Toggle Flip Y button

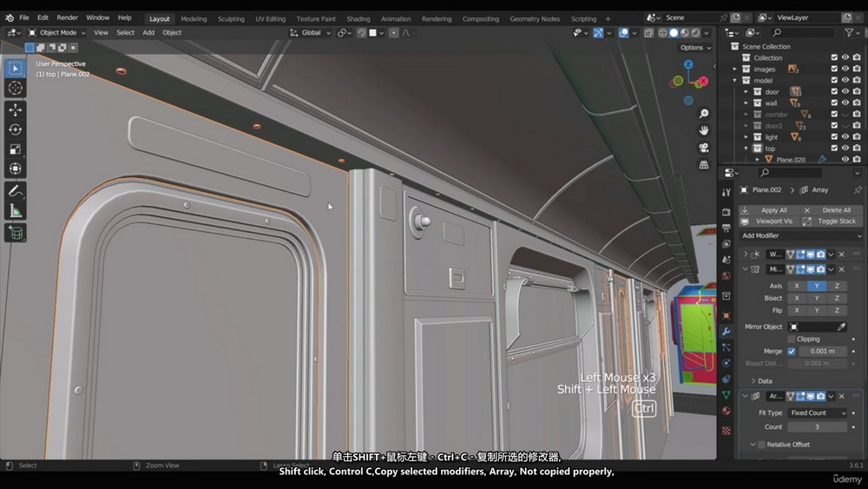(x=817, y=310)
